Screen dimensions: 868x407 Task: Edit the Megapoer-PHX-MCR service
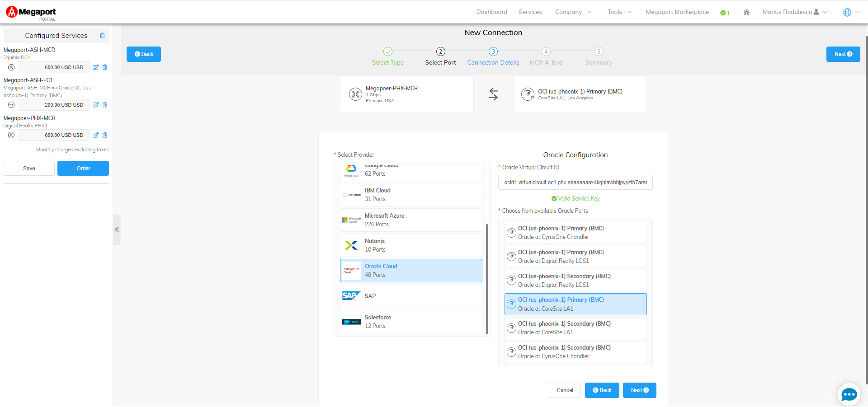[95, 135]
